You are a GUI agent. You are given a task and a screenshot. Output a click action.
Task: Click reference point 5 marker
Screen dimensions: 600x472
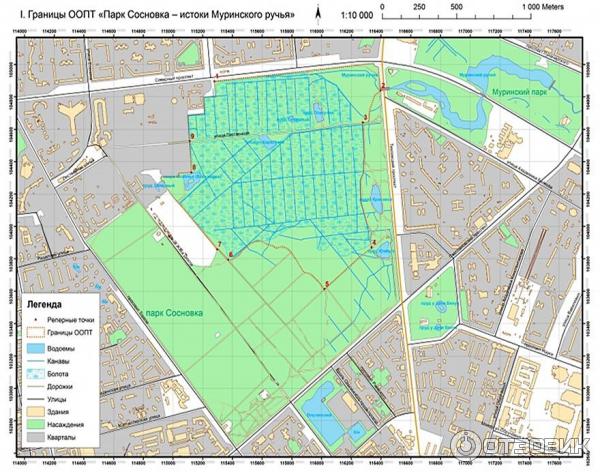(x=327, y=285)
